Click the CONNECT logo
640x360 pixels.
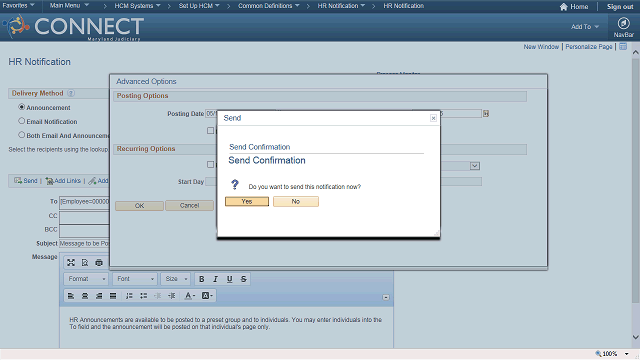coord(73,27)
